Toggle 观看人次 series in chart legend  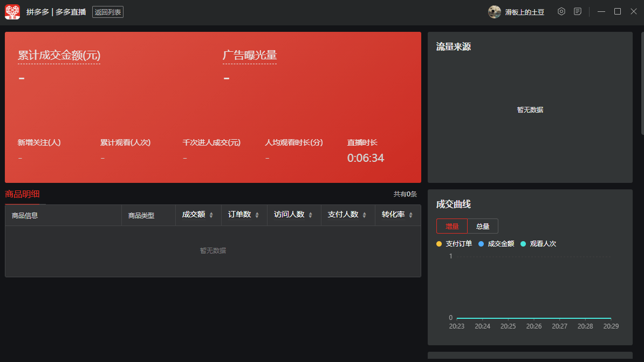538,244
